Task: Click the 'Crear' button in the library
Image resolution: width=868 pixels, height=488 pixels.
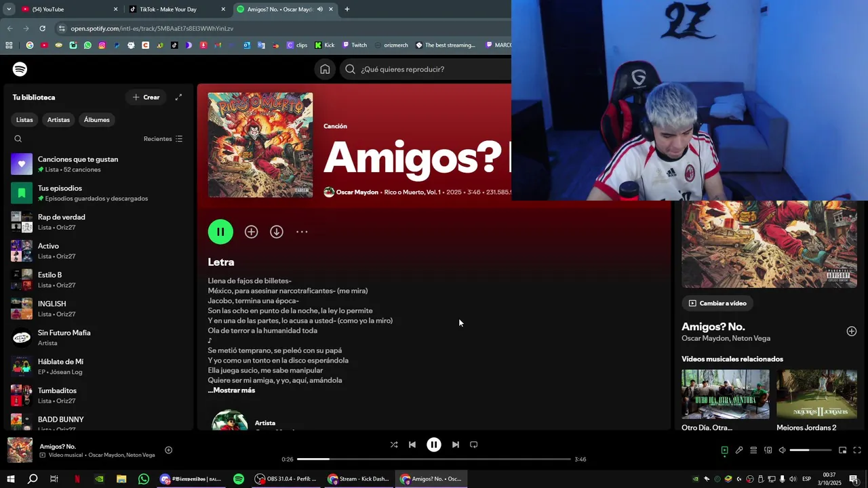Action: click(x=146, y=97)
